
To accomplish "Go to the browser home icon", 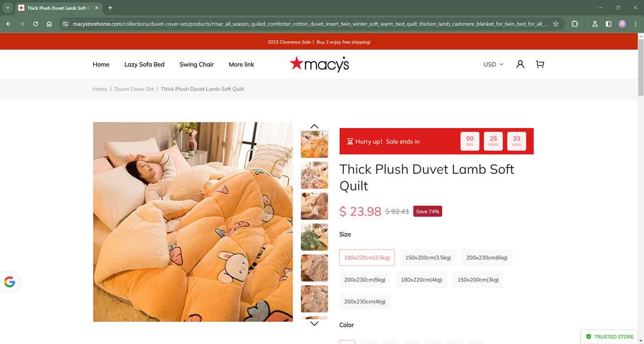I will pyautogui.click(x=49, y=24).
